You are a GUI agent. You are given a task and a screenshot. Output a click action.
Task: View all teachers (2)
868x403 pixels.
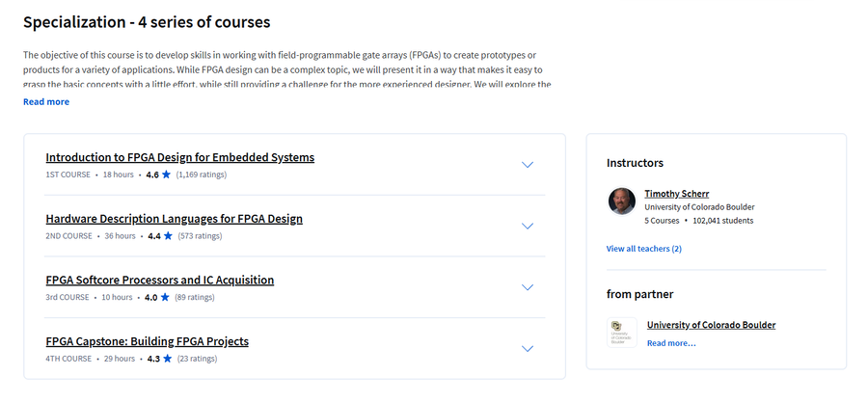644,249
